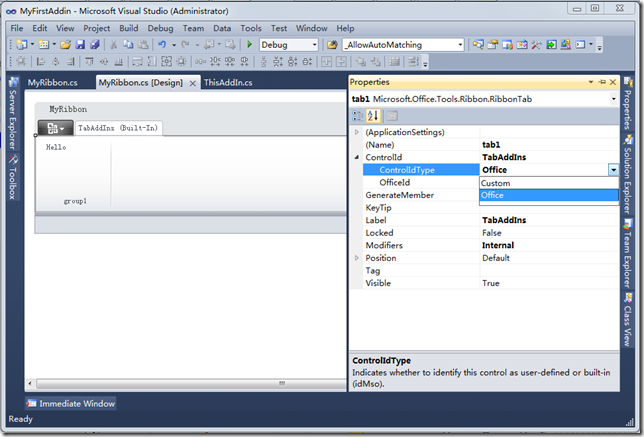Open the Extension Manager toolbar icon
This screenshot has height=437, width=644.
pos(566,45)
